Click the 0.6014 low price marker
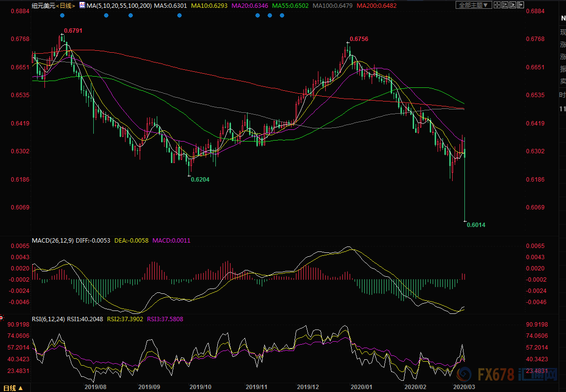The height and width of the screenshot is (392, 566). (x=476, y=225)
